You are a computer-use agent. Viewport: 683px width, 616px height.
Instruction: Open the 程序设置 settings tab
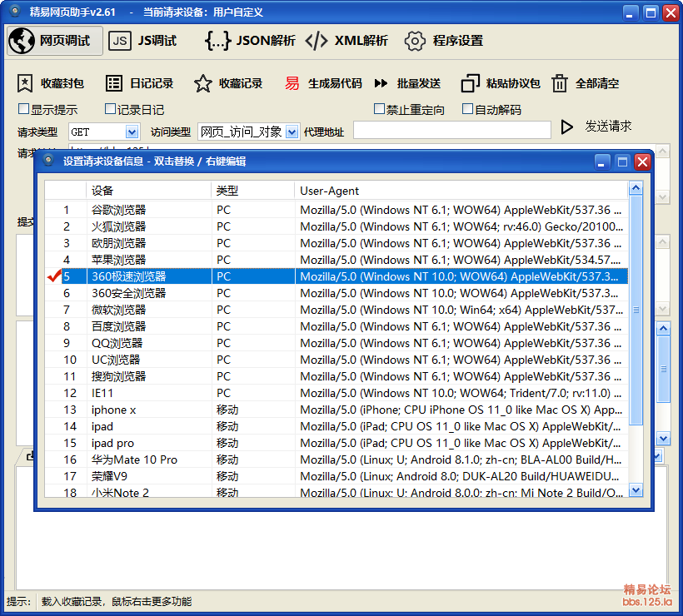tap(443, 41)
